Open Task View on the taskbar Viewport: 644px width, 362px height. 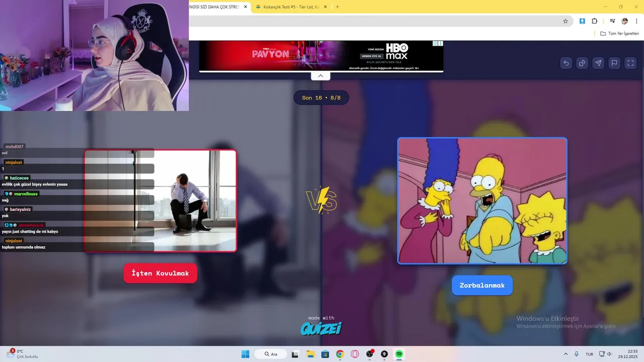click(x=295, y=354)
